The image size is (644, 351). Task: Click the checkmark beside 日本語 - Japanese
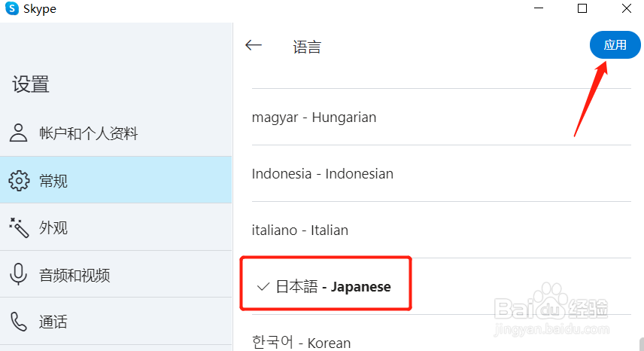point(263,287)
